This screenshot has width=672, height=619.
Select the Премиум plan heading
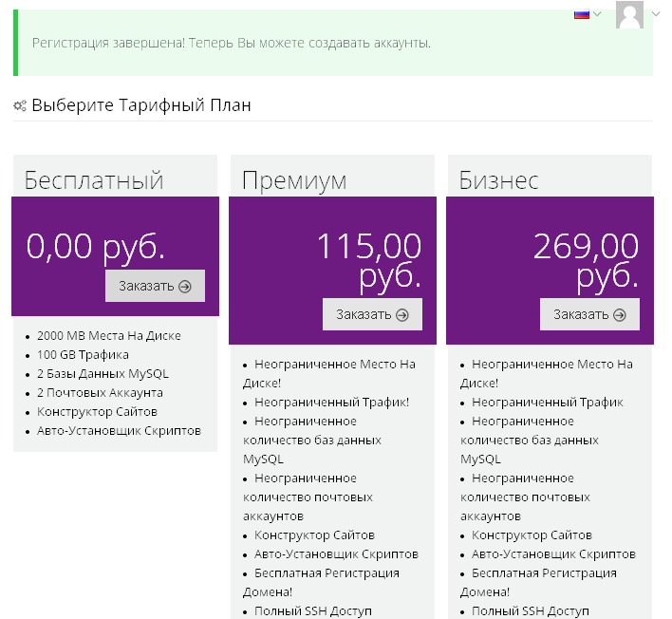click(x=294, y=181)
